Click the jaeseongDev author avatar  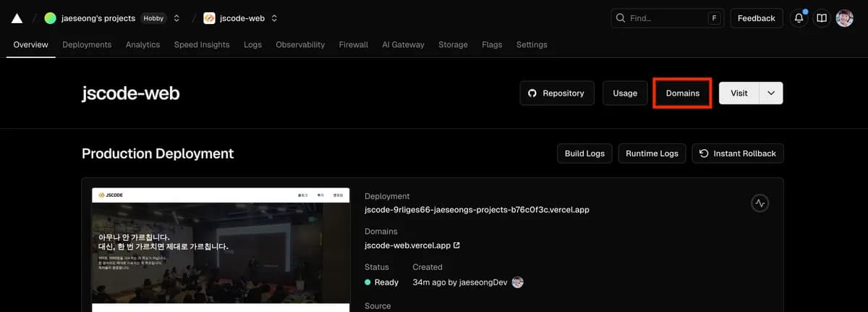click(517, 282)
